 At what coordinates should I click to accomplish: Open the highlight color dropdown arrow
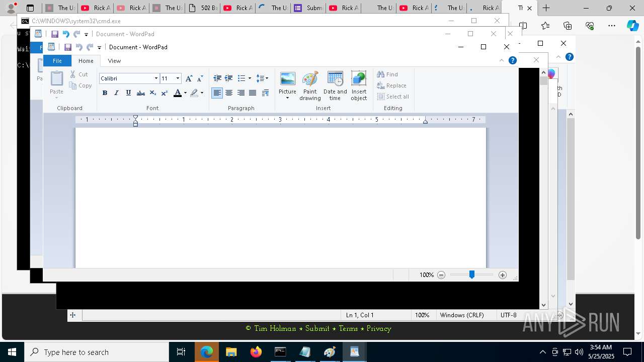tap(202, 93)
